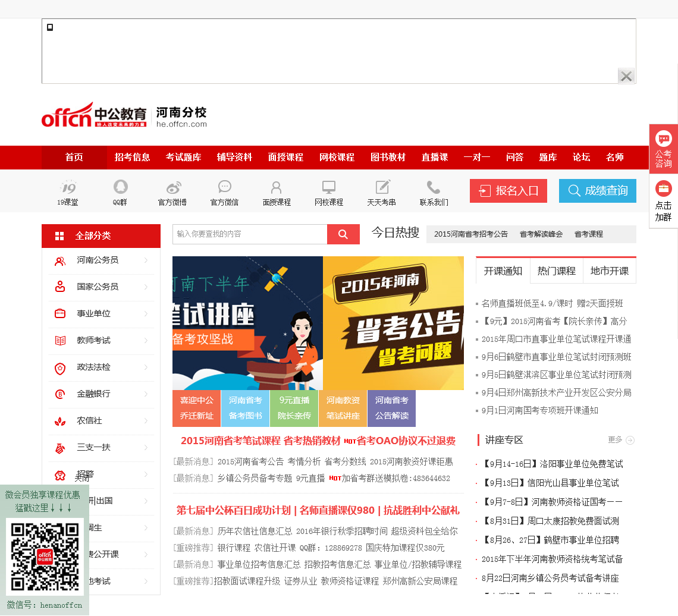Open 9月1日河南国考专项班开课通知 link
The image size is (678, 616).
tap(539, 411)
